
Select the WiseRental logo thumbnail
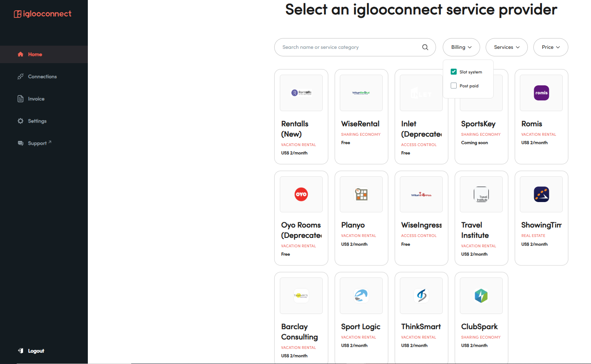361,93
